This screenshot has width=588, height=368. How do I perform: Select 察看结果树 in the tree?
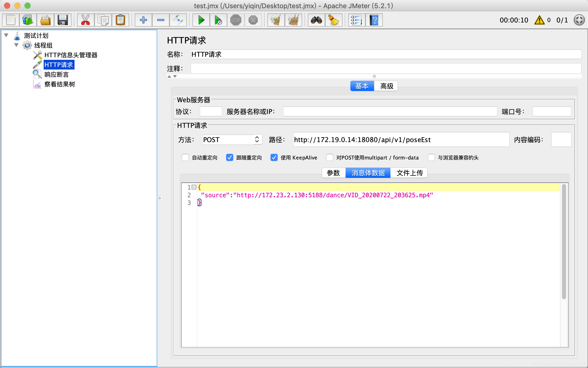click(x=59, y=84)
